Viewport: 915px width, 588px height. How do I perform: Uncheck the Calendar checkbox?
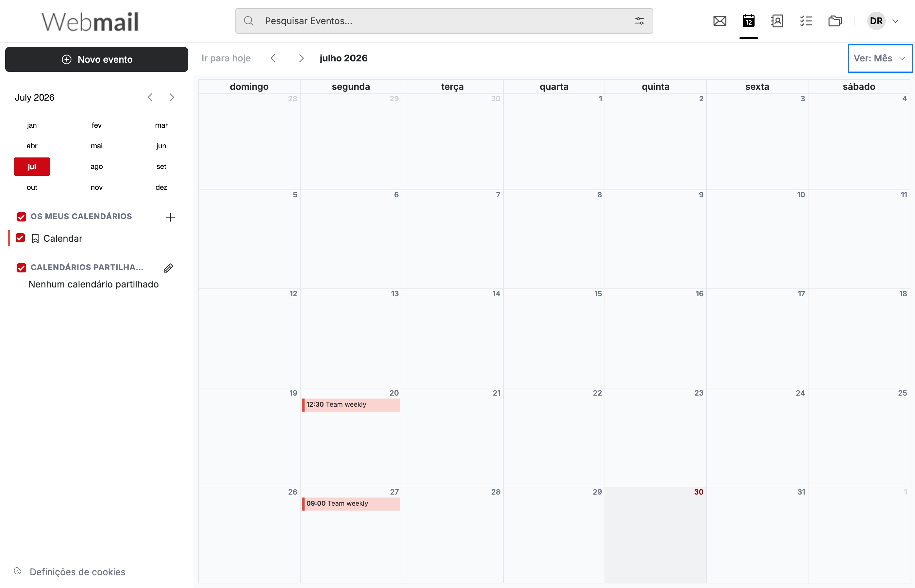click(20, 238)
